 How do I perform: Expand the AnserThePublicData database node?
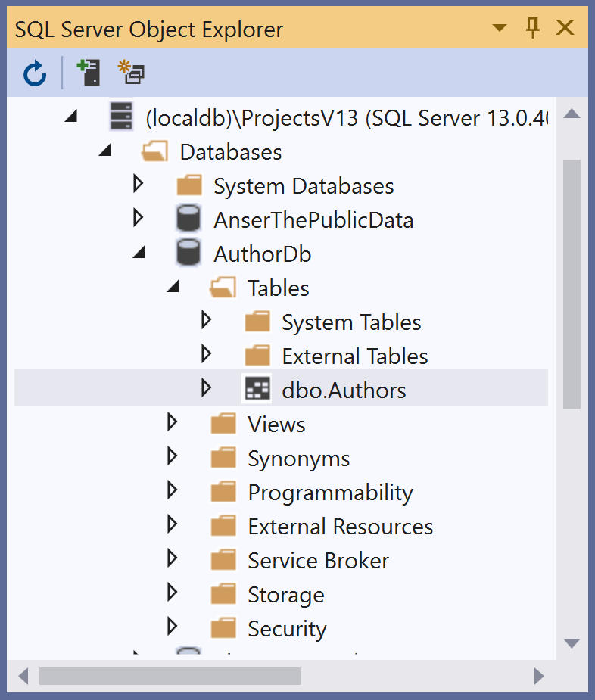(x=138, y=218)
